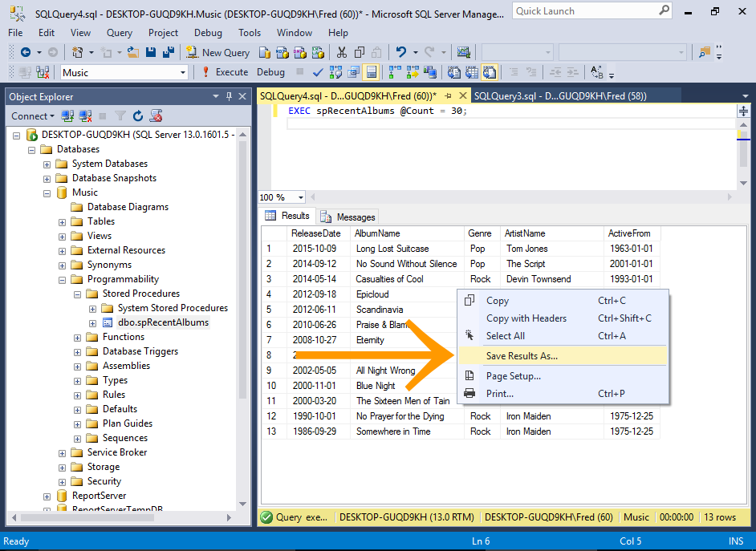Click in the Quick Launch search box
Screen dimensions: 756x551
pyautogui.click(x=584, y=10)
